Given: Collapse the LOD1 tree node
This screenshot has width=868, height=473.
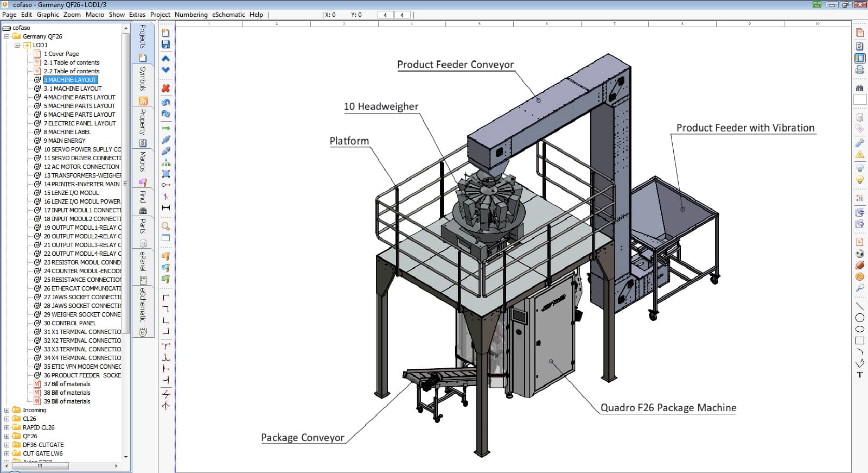Looking at the screenshot, I should (17, 45).
